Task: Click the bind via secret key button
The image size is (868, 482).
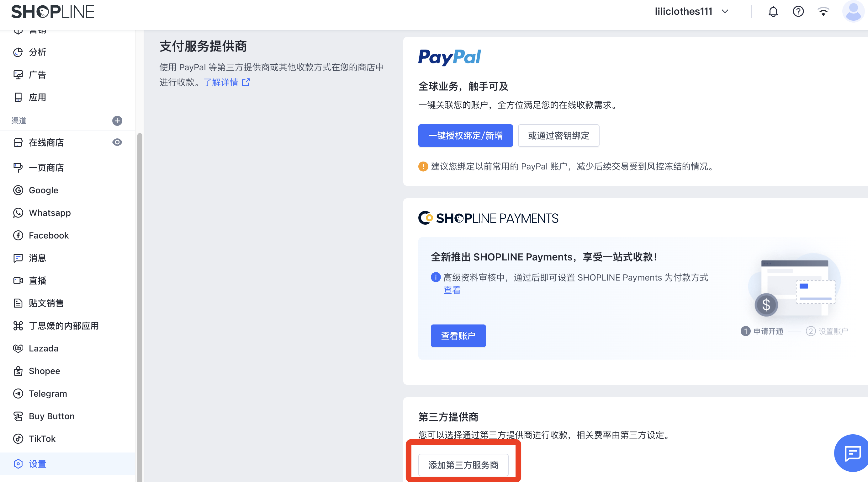Action: tap(558, 136)
